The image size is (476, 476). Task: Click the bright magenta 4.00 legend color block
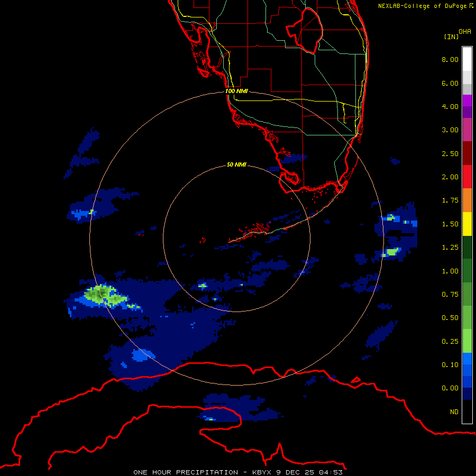pos(467,100)
